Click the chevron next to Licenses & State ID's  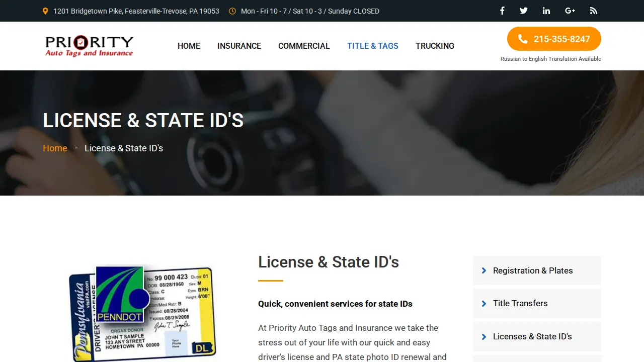point(484,337)
